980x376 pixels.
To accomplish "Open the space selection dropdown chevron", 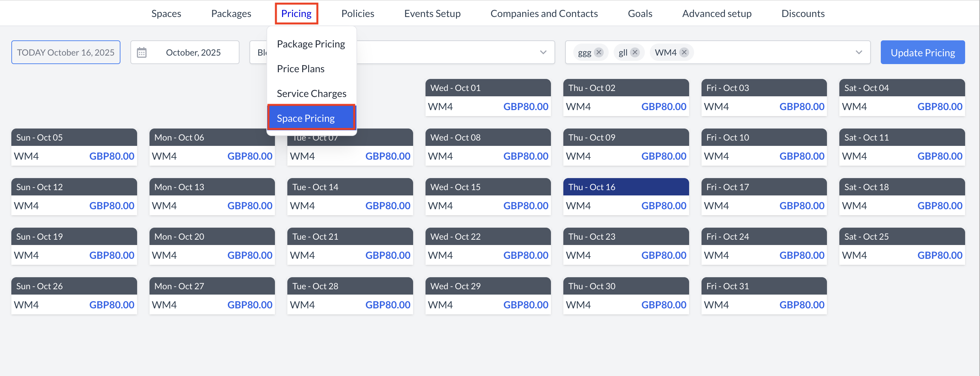I will point(543,52).
